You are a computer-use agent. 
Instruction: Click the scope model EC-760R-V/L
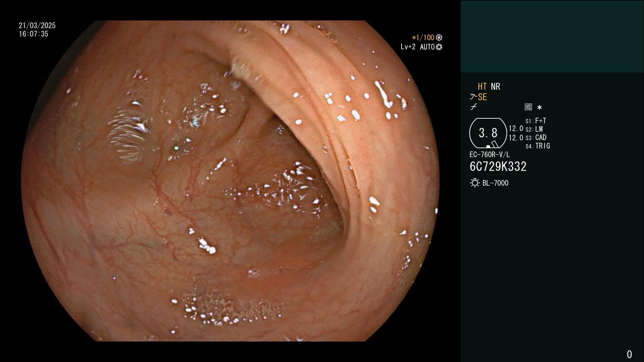[489, 155]
